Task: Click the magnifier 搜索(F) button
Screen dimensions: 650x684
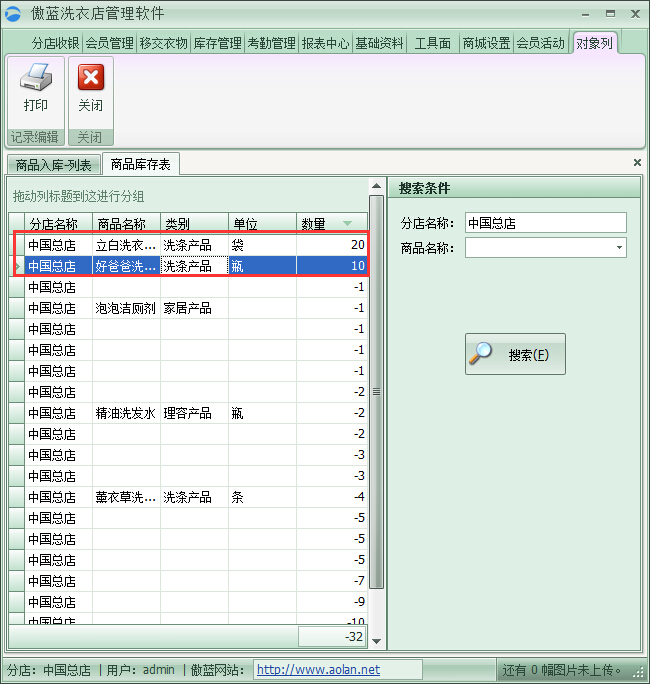Action: [515, 354]
